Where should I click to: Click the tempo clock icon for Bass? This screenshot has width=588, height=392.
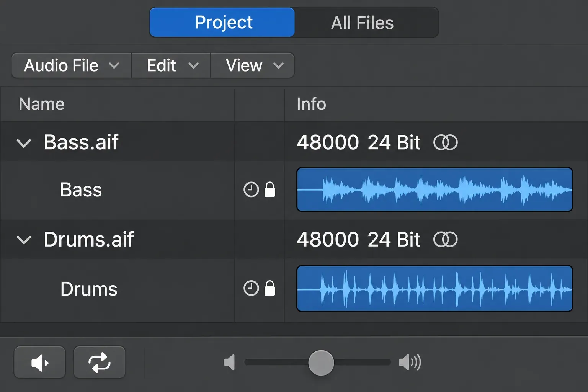pos(251,189)
